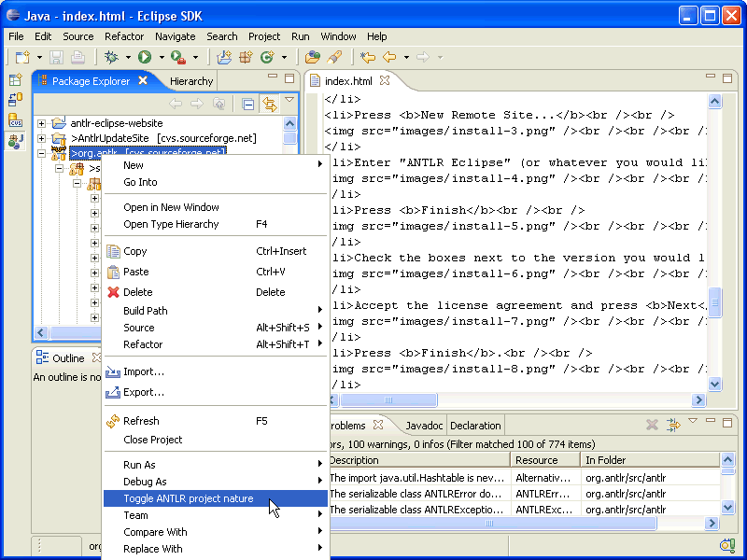Click the Open Type toolbar icon
The width and height of the screenshot is (747, 560).
point(313,57)
